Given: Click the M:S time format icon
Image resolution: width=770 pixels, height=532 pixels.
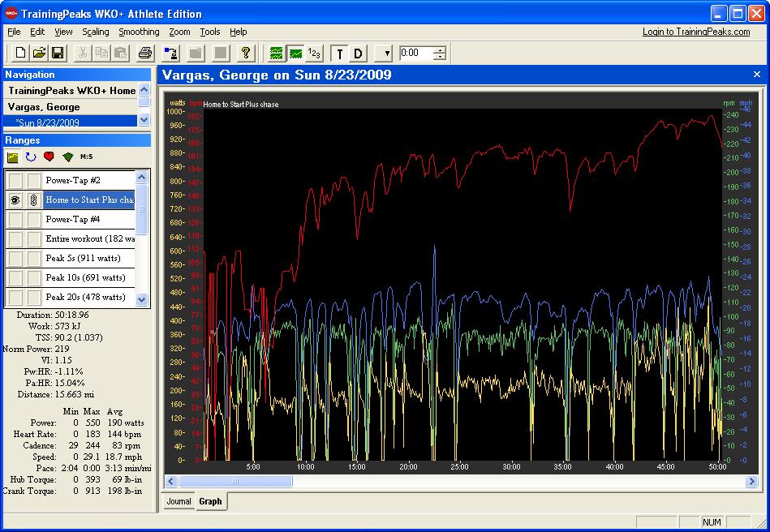Looking at the screenshot, I should tap(86, 157).
